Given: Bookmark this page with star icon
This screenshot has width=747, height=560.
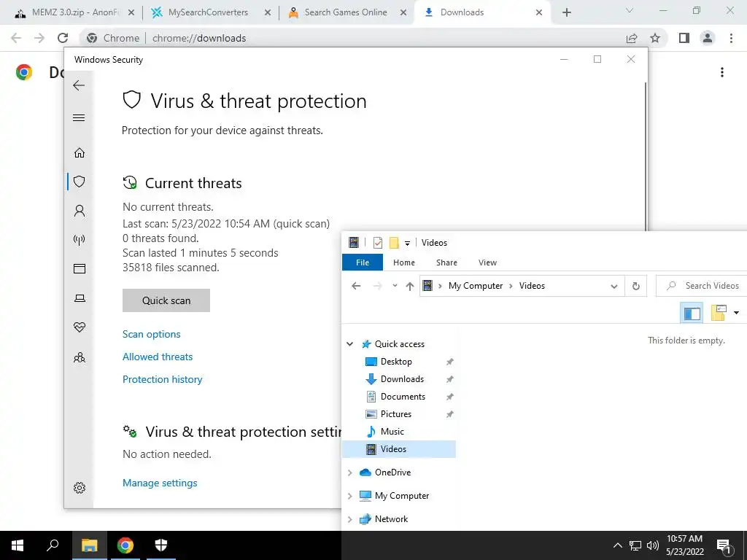Looking at the screenshot, I should click(655, 38).
